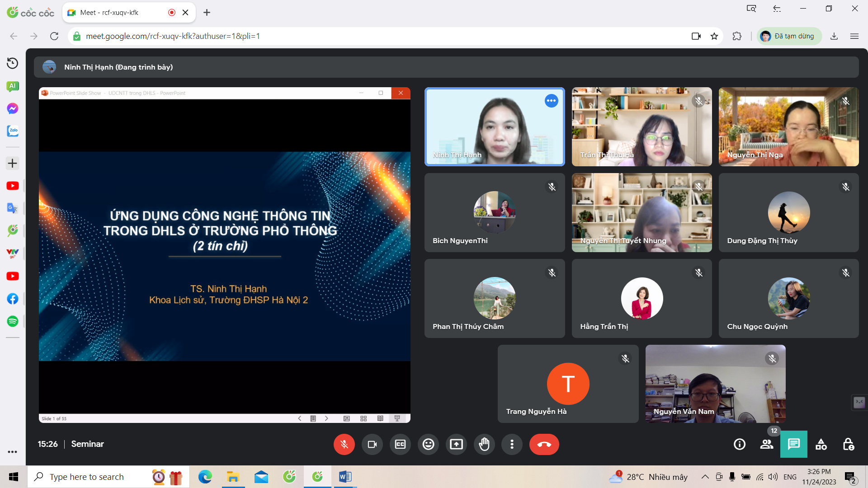
Task: Expand hidden system tray icons arrow
Action: point(705,477)
